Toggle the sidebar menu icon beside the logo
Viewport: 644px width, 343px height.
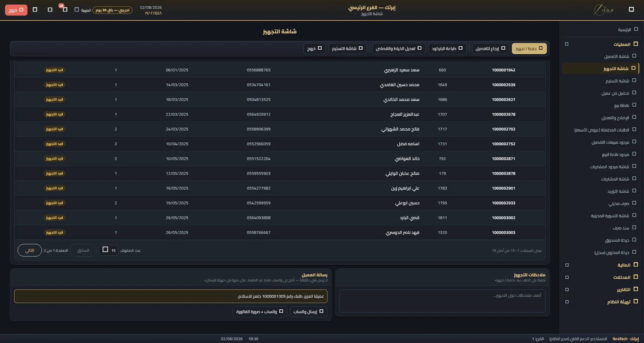(x=631, y=10)
